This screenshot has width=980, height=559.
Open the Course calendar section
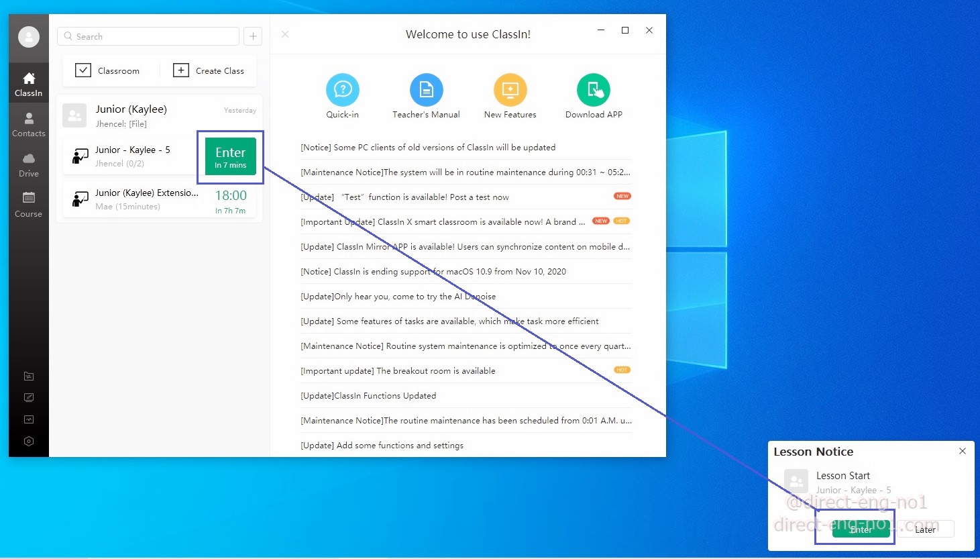coord(29,205)
